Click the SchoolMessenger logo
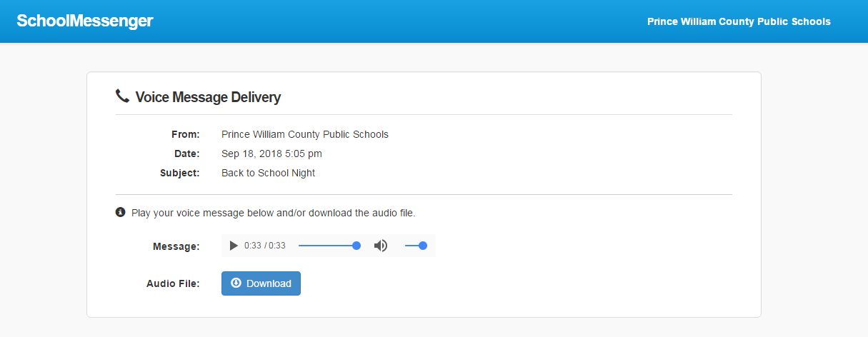The height and width of the screenshot is (337, 868). tap(85, 21)
